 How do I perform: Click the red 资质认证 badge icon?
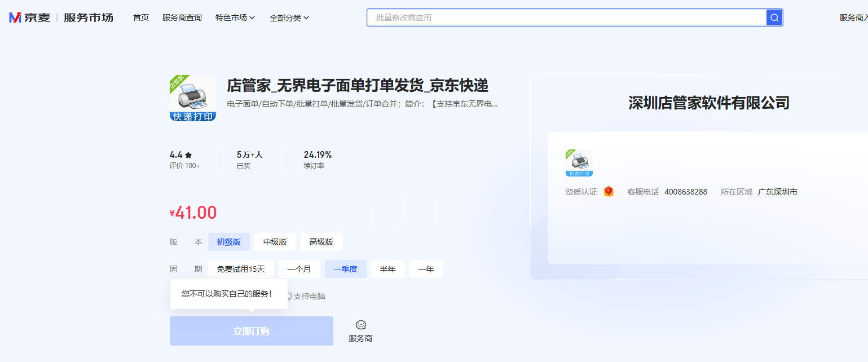pyautogui.click(x=609, y=192)
